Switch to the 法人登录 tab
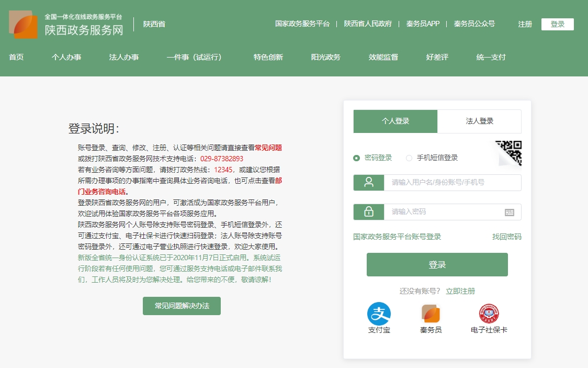This screenshot has height=368, width=588. [x=479, y=121]
